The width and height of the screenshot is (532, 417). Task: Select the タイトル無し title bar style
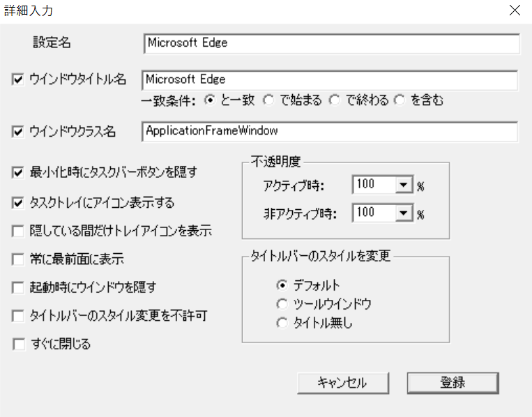tap(282, 323)
